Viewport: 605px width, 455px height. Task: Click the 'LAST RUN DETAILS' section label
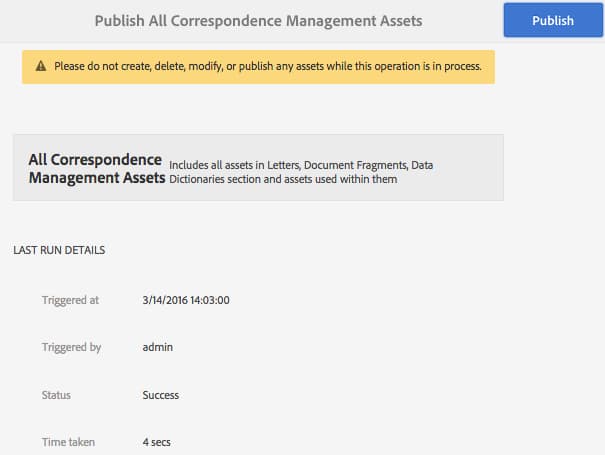click(59, 250)
